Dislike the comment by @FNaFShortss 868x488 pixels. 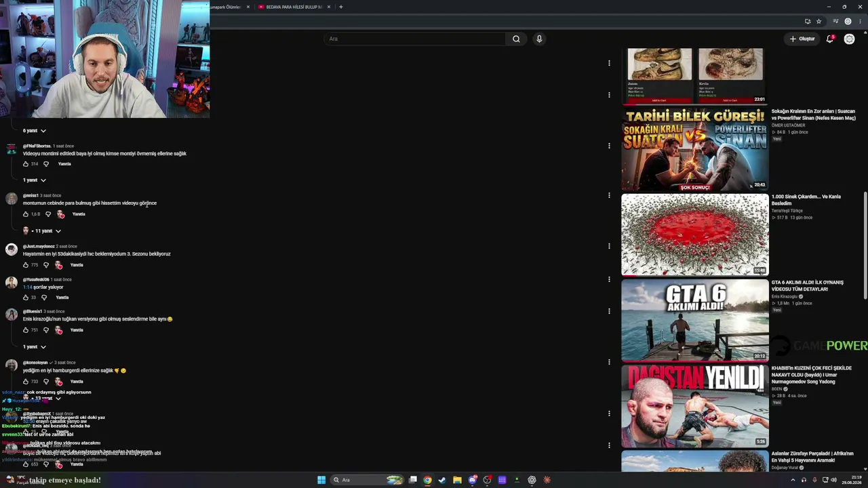coord(46,164)
